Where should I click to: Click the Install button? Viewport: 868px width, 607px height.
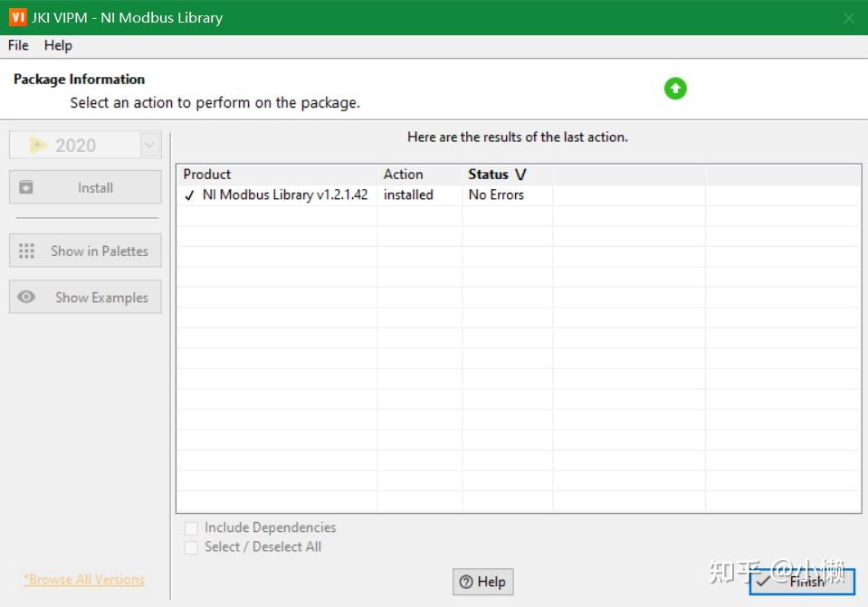tap(85, 187)
